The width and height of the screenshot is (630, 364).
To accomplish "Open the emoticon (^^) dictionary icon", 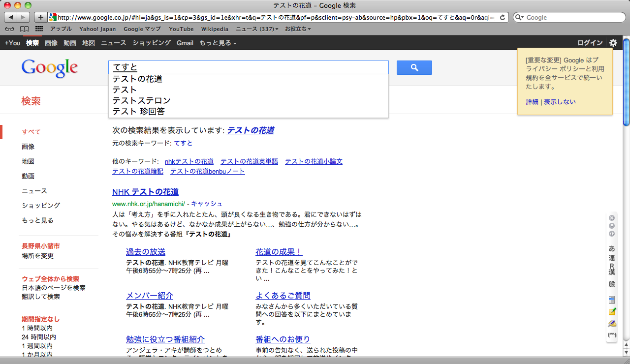I will pyautogui.click(x=612, y=335).
